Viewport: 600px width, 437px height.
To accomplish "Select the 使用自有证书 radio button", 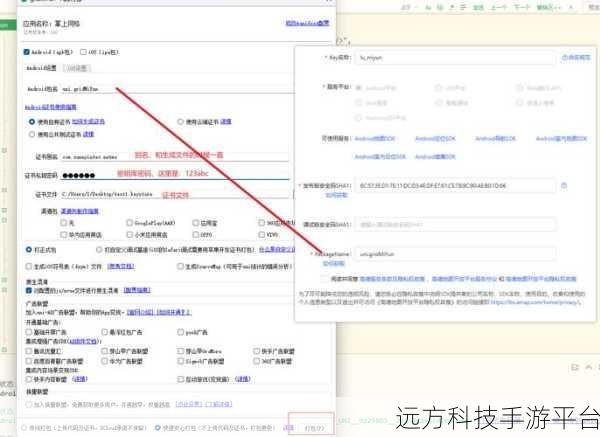I will tap(32, 122).
